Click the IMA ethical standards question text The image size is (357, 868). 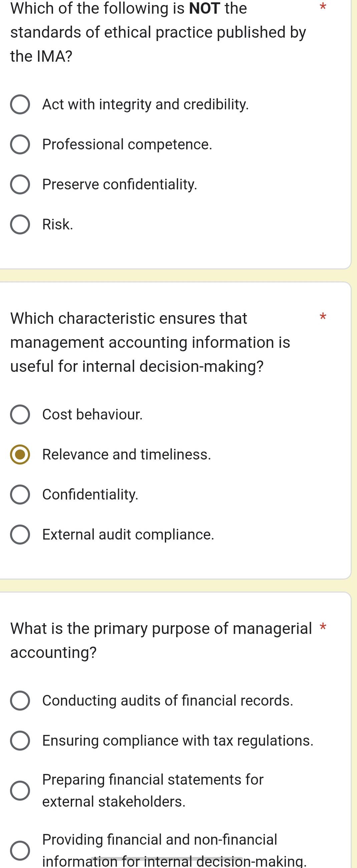pos(158,32)
